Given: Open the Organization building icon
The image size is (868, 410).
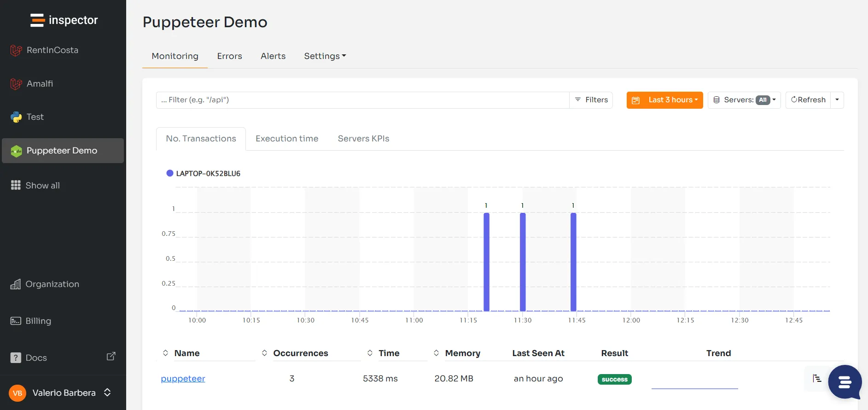Looking at the screenshot, I should [16, 284].
